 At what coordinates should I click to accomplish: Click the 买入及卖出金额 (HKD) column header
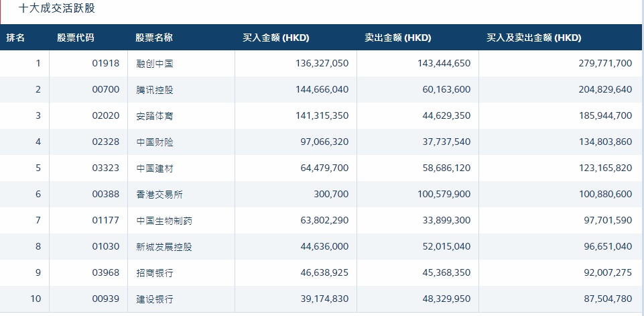click(534, 38)
